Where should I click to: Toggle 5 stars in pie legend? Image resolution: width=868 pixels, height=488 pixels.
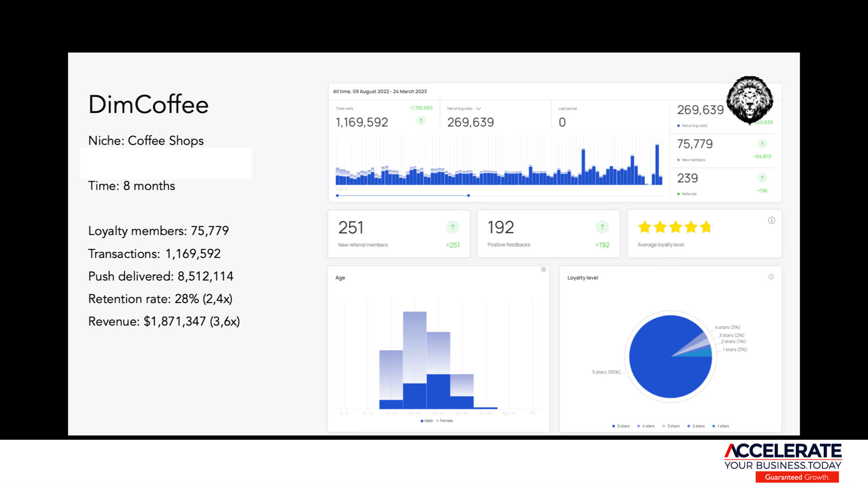(621, 426)
